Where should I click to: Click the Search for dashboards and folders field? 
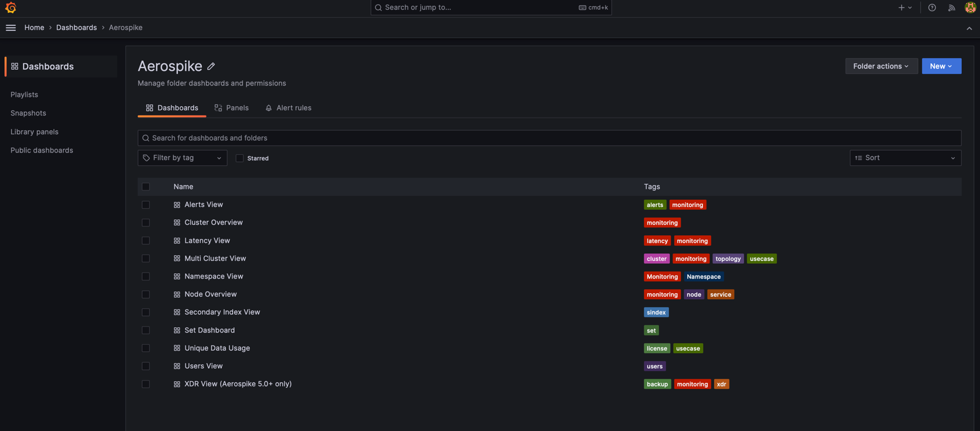(x=549, y=138)
